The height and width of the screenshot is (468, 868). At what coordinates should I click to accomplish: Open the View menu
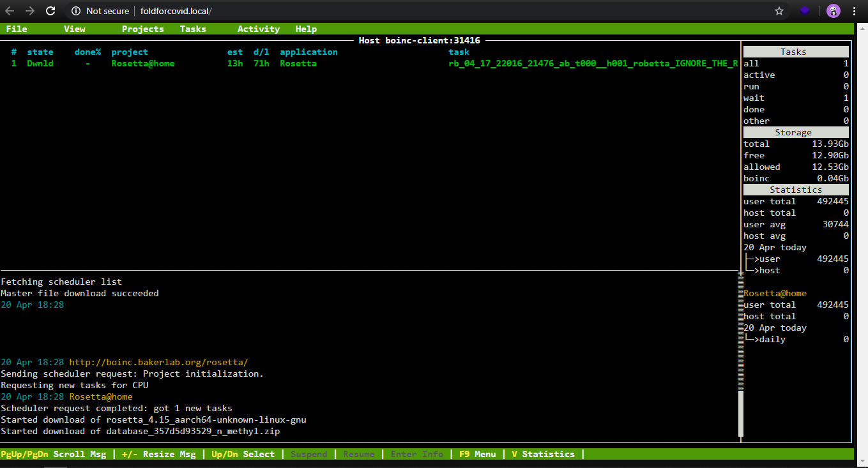click(75, 29)
